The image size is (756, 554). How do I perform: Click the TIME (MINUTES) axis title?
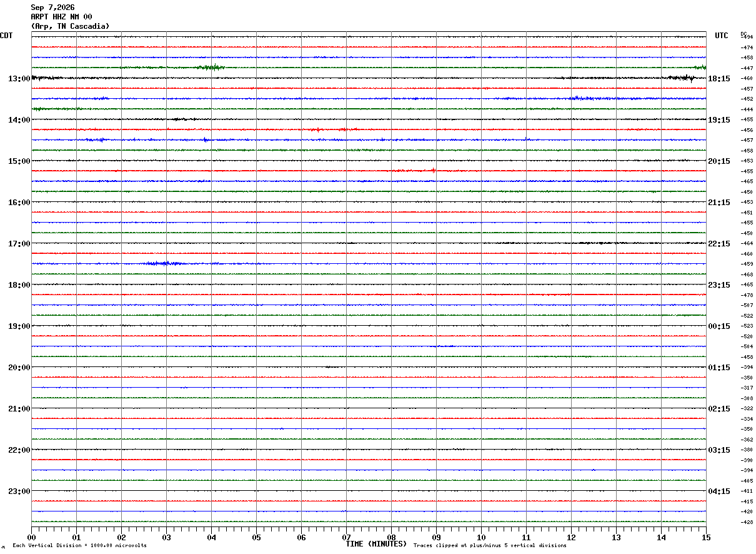(376, 544)
